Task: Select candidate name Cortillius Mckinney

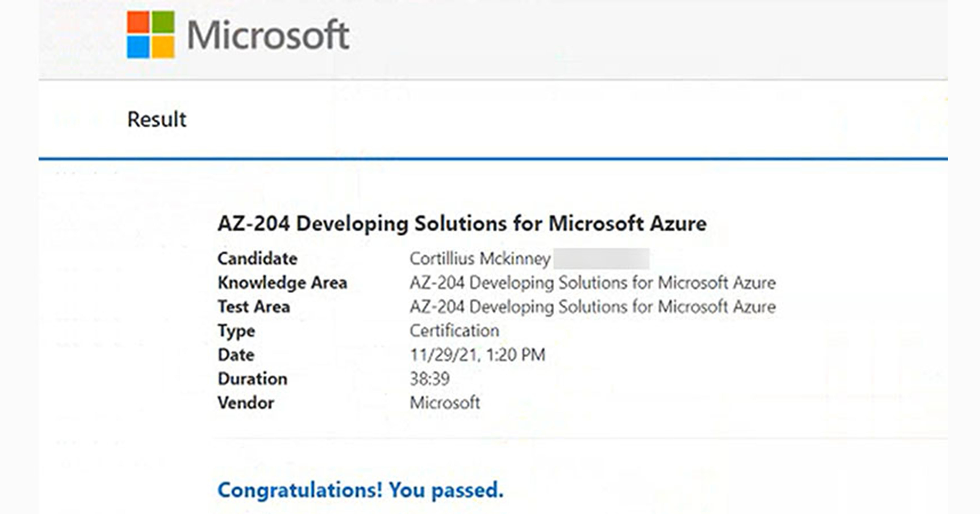Action: click(480, 259)
